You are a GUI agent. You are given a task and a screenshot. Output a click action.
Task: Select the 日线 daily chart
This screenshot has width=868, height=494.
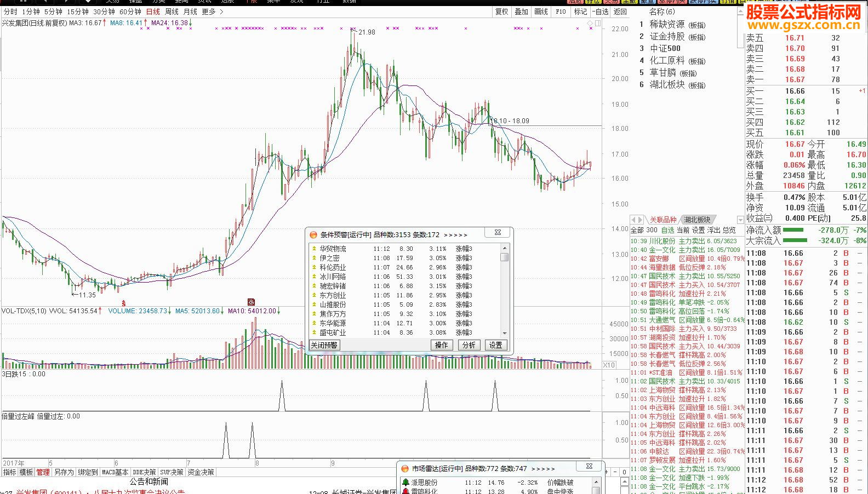[x=153, y=12]
